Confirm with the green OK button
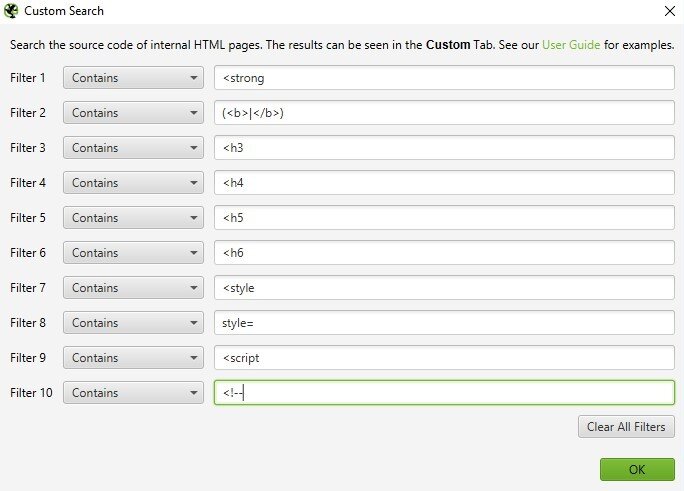 point(637,469)
